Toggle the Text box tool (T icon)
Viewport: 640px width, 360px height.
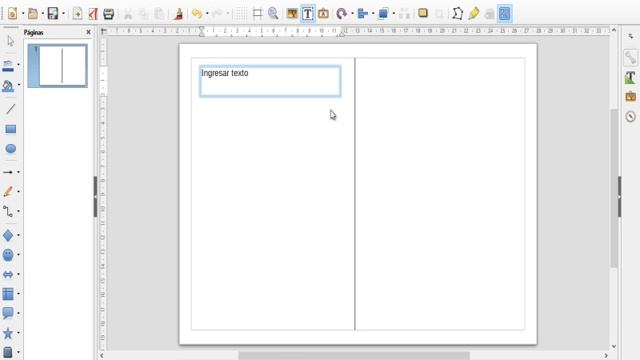point(308,13)
